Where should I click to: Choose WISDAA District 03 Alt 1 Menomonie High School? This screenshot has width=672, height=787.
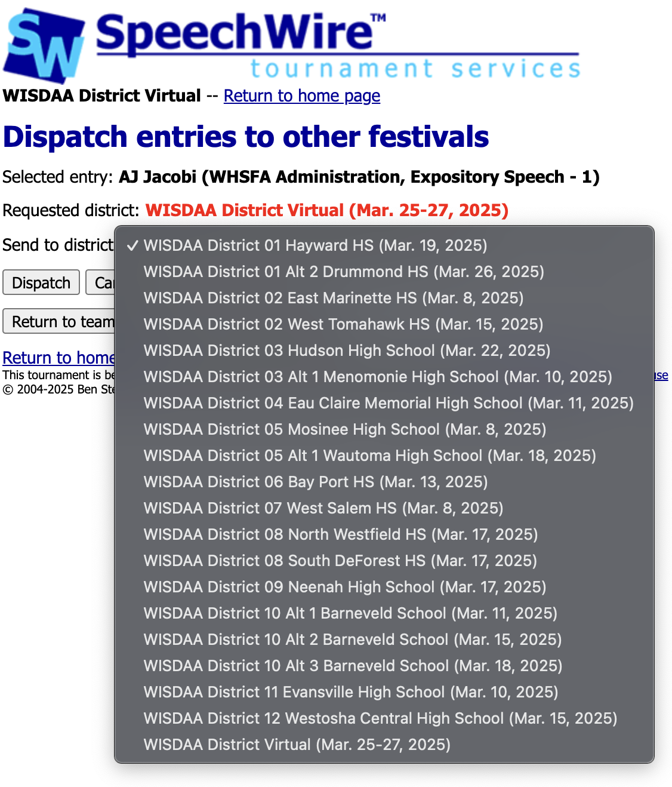(378, 377)
